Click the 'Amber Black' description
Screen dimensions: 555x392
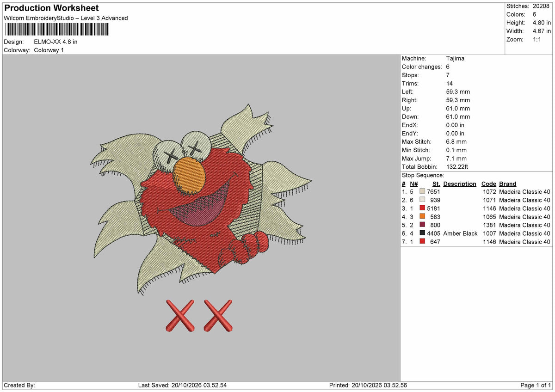pyautogui.click(x=460, y=233)
